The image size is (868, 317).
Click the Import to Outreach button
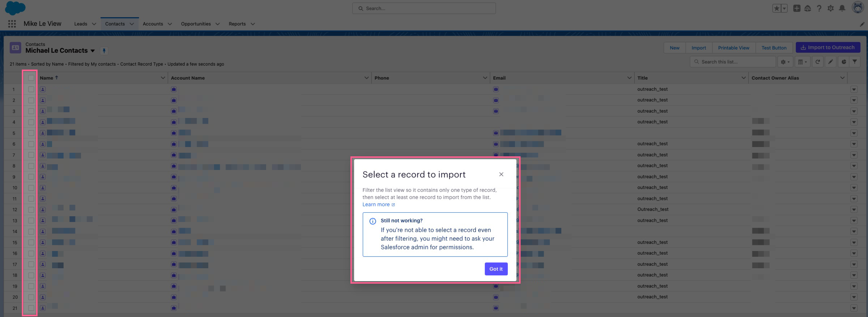pyautogui.click(x=828, y=47)
